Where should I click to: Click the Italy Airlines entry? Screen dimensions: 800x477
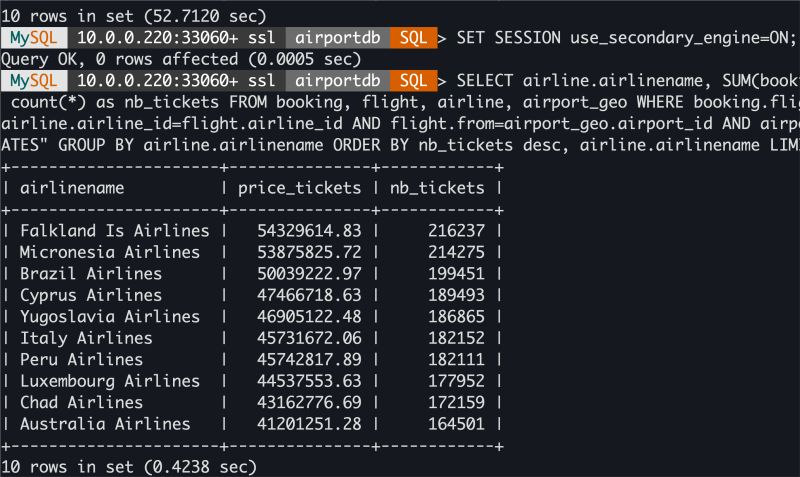pyautogui.click(x=86, y=338)
